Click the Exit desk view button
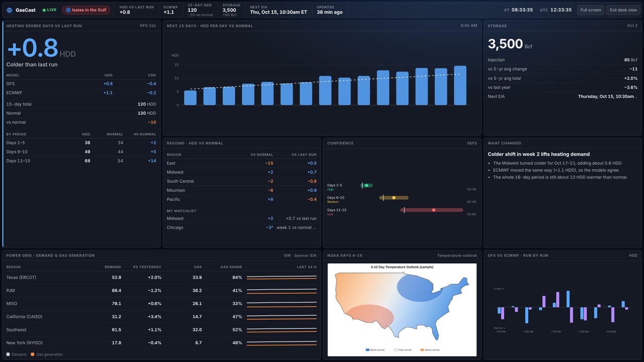Image resolution: width=644 pixels, height=362 pixels. coord(623,10)
